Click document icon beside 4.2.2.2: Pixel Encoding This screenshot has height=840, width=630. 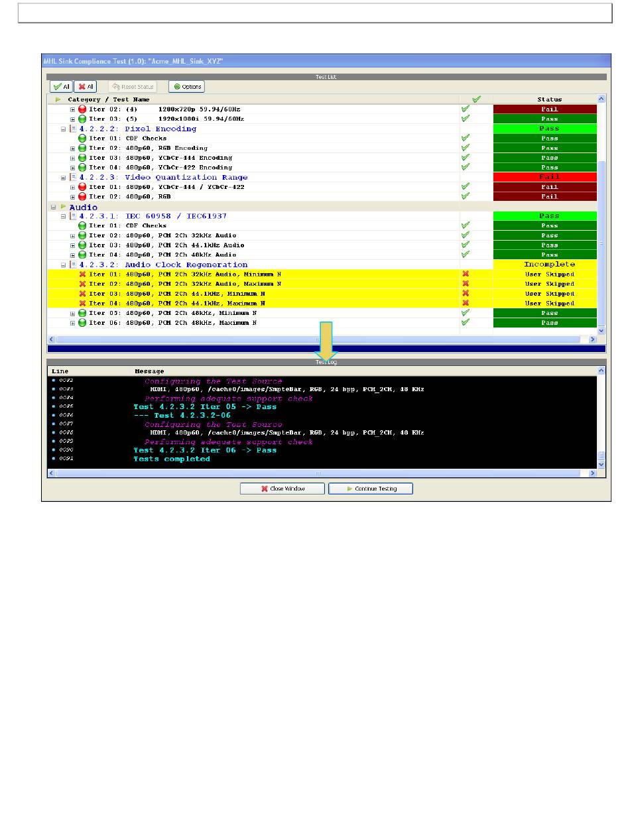click(x=73, y=129)
